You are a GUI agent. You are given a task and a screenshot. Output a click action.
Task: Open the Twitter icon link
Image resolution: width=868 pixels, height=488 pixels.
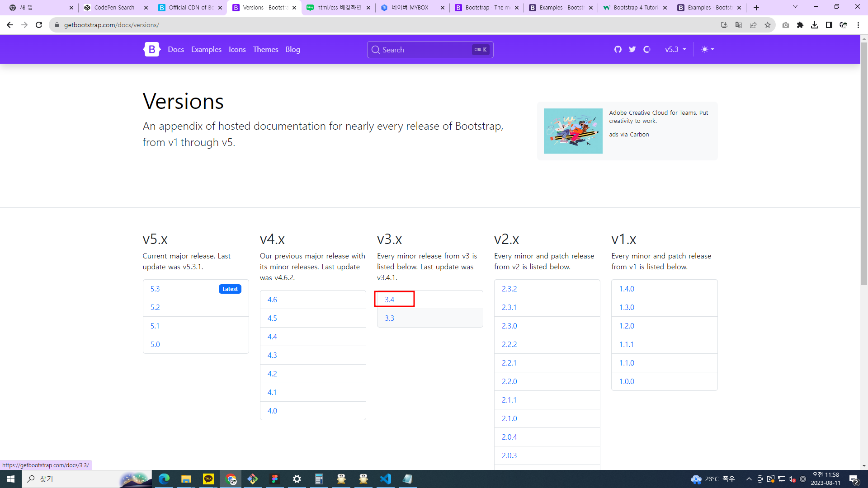632,49
